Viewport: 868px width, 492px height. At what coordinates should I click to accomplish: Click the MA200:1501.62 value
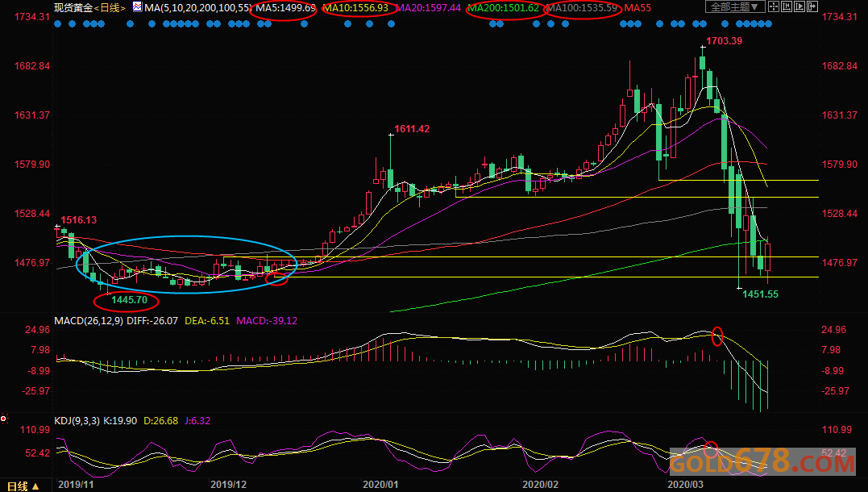click(503, 8)
